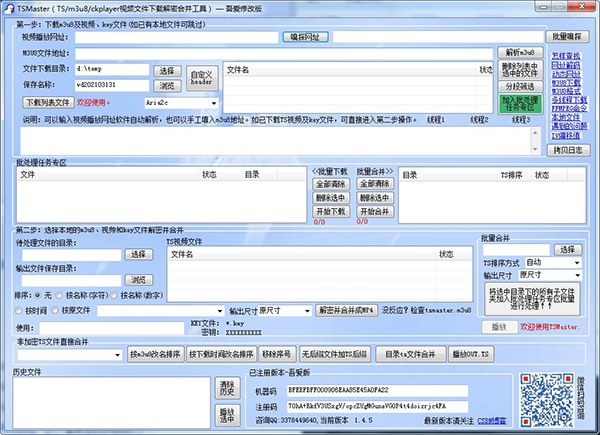Click the 批量嗅探 button

click(568, 36)
